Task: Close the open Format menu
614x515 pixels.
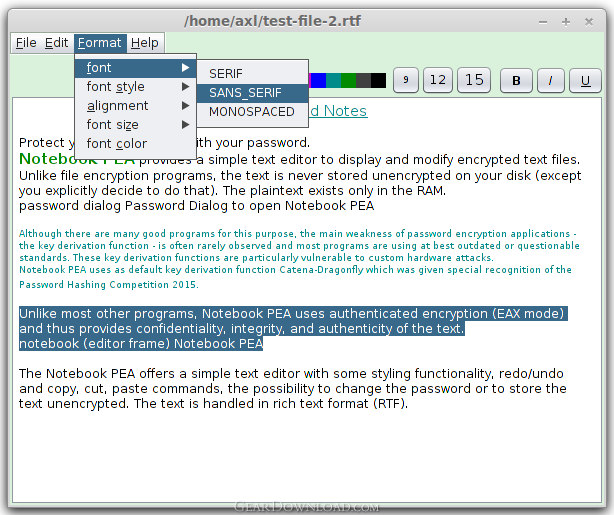Action: 100,43
